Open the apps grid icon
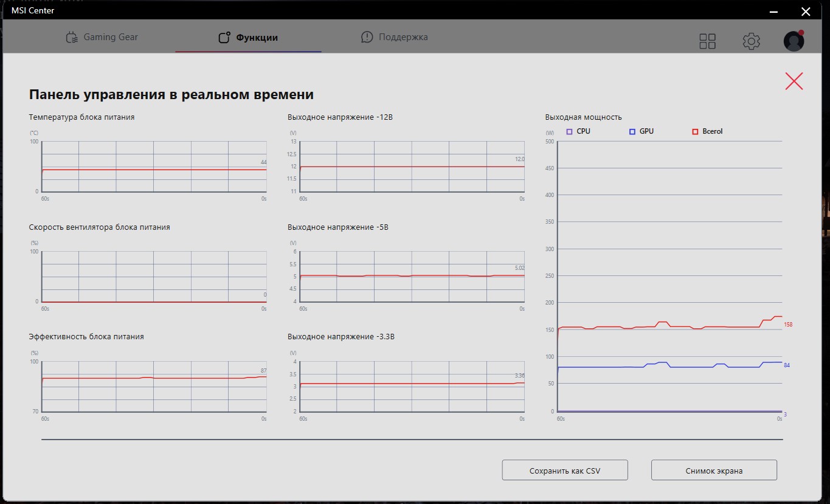The height and width of the screenshot is (504, 830). [708, 41]
